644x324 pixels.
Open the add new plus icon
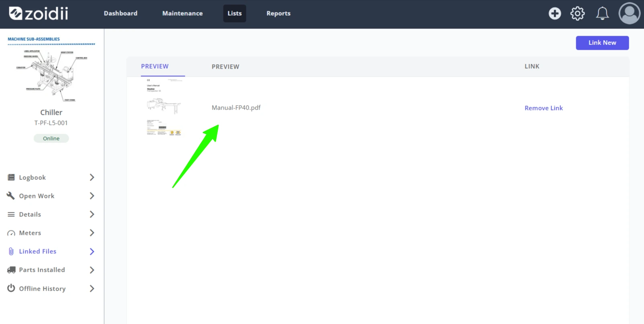click(555, 13)
